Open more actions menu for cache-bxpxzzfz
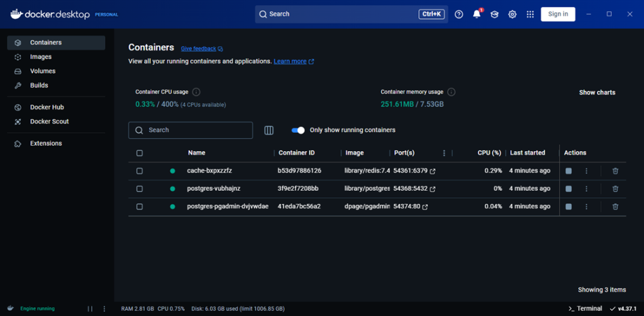 click(586, 171)
